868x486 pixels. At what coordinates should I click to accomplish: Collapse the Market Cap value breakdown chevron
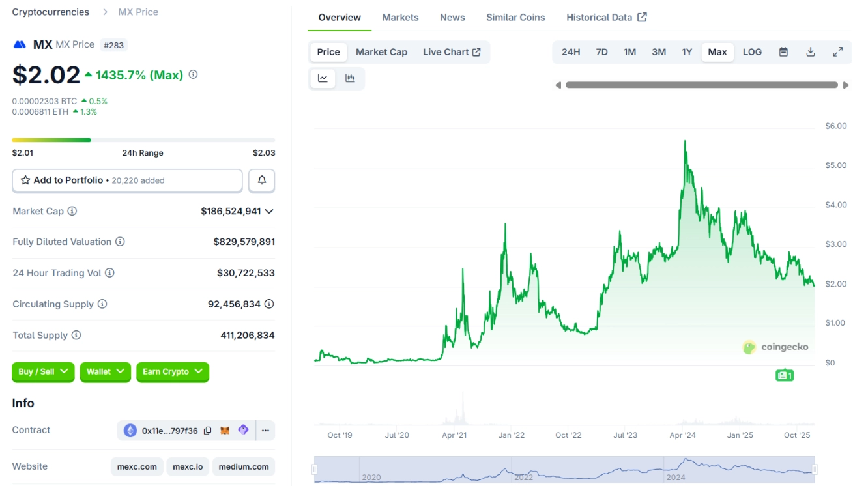point(268,211)
